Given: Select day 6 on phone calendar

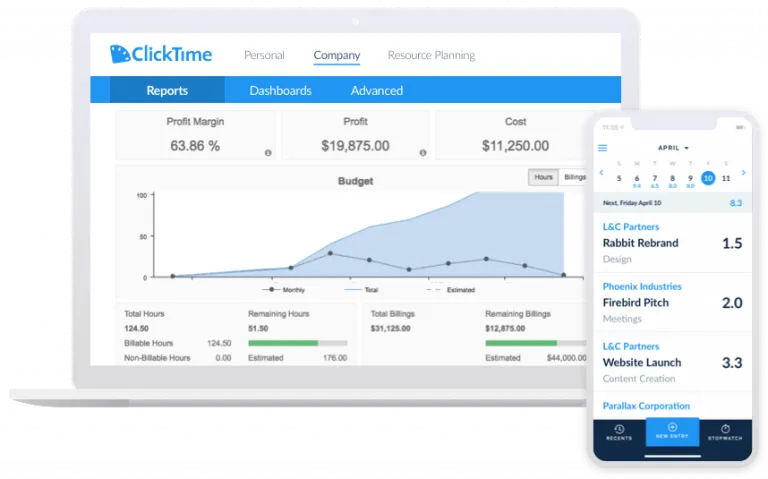Looking at the screenshot, I should (637, 180).
